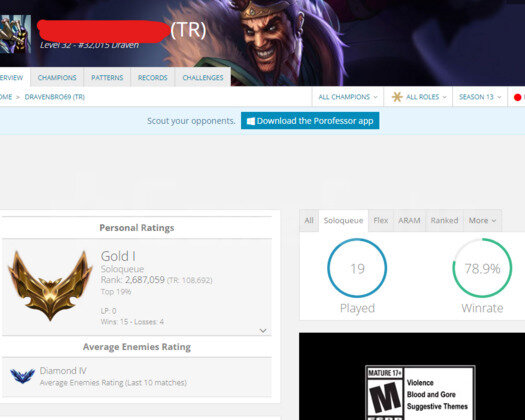Download the Porofessor app
525x420 pixels.
click(310, 121)
